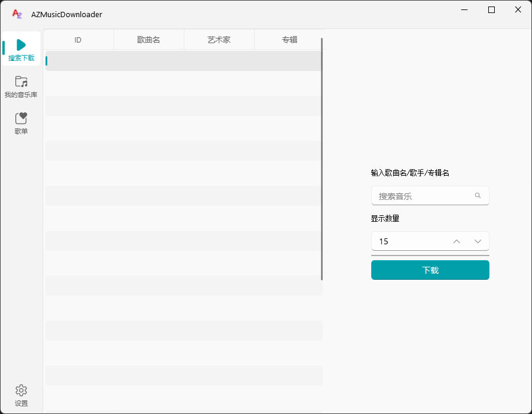Click the 输入歌曲名/歌手/专辑名 label
Image resolution: width=532 pixels, height=414 pixels.
click(410, 173)
